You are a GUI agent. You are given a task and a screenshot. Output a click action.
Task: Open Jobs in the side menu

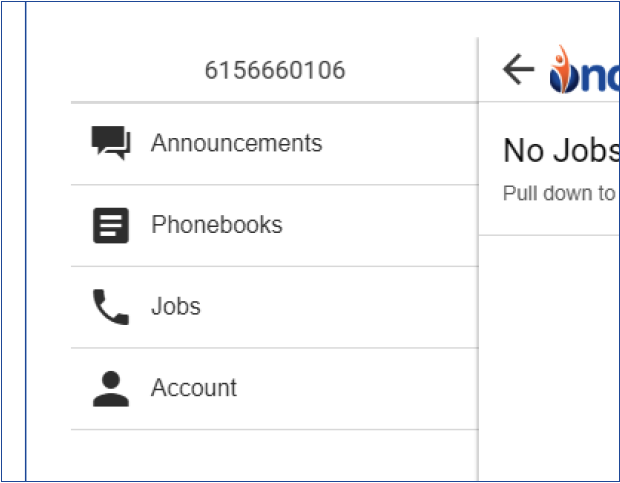click(176, 307)
